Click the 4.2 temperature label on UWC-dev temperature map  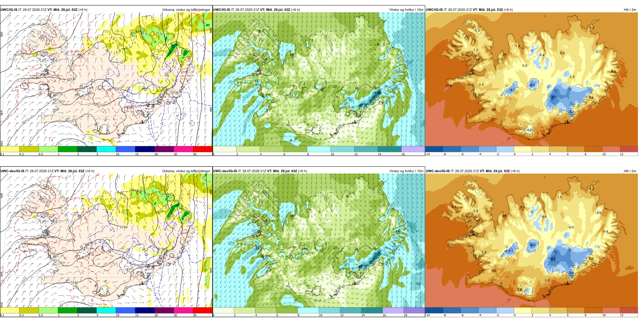592,189
